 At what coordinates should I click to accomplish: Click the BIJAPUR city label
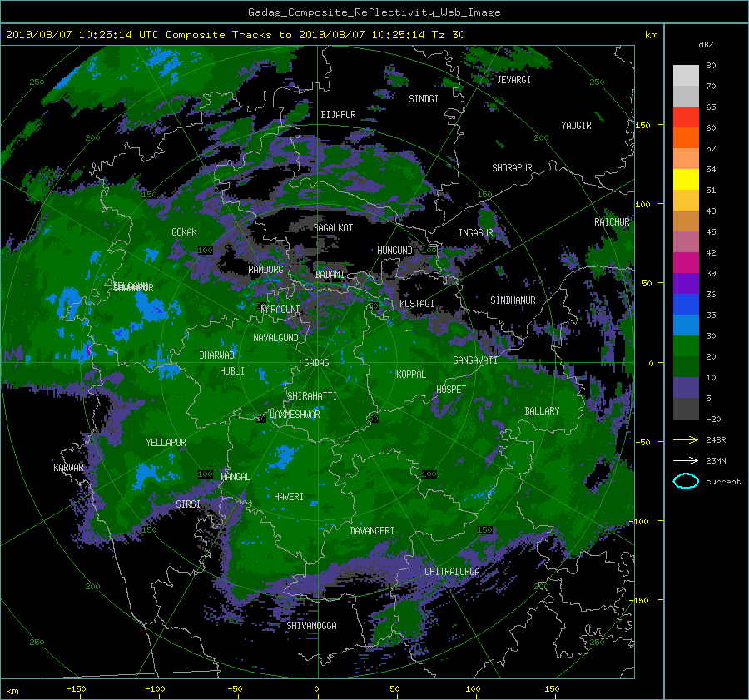click(x=338, y=115)
